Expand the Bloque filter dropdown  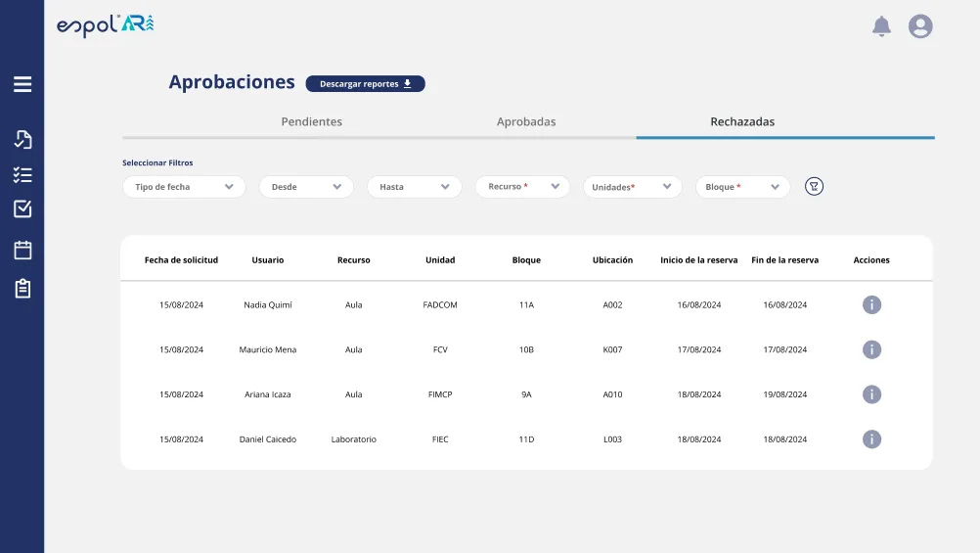click(x=742, y=187)
